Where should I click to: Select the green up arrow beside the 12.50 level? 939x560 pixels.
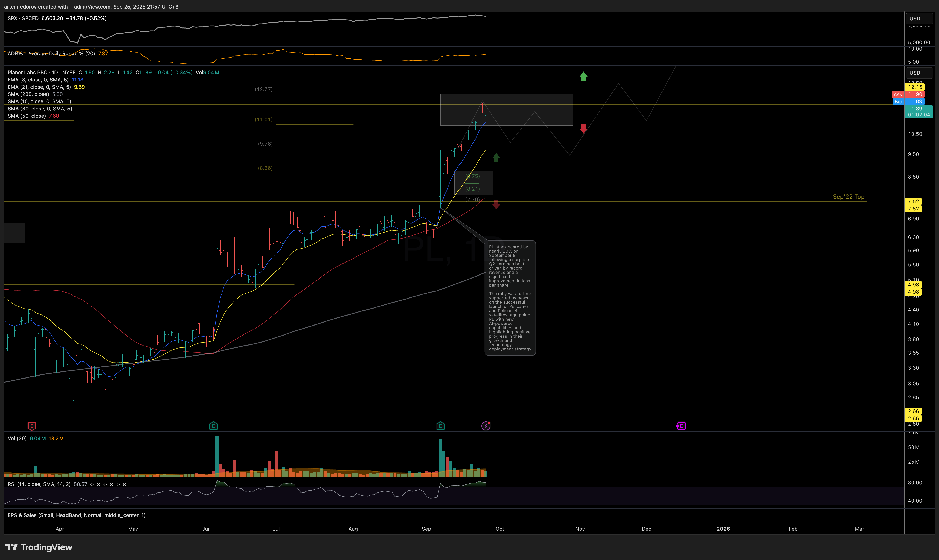click(584, 77)
